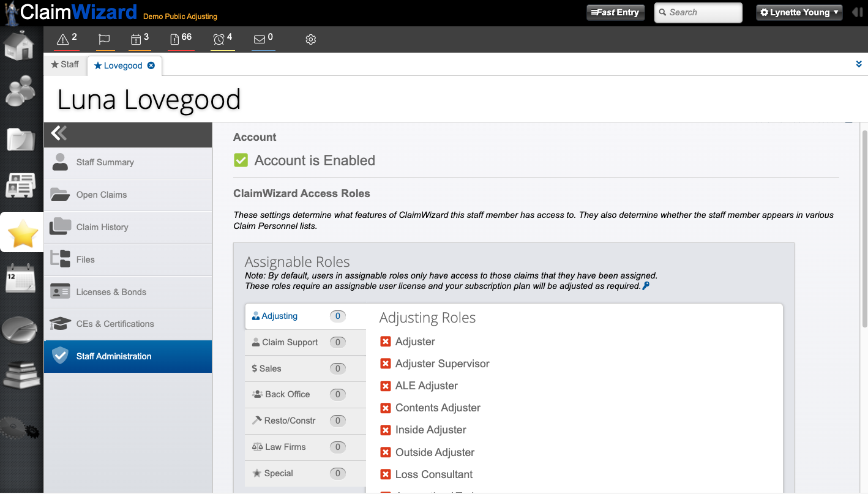The image size is (868, 494).
Task: Enable the Contents Adjuster role
Action: tap(386, 408)
